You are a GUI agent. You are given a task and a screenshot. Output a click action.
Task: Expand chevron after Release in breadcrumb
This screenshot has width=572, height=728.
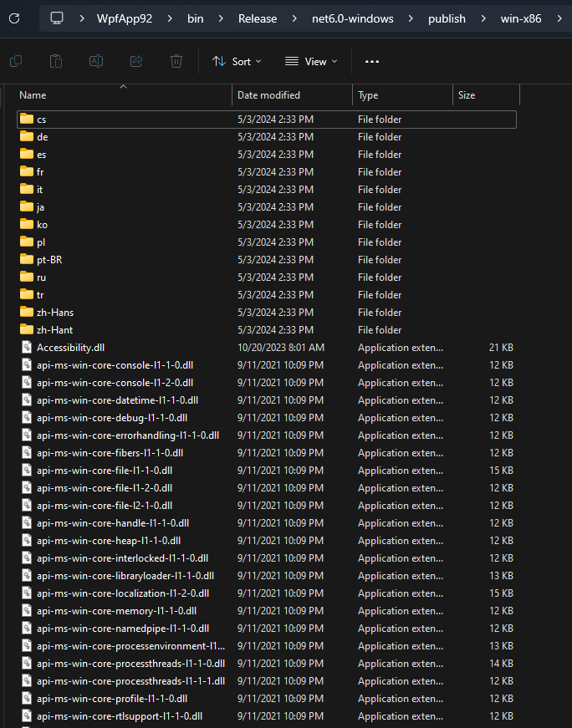click(x=294, y=18)
